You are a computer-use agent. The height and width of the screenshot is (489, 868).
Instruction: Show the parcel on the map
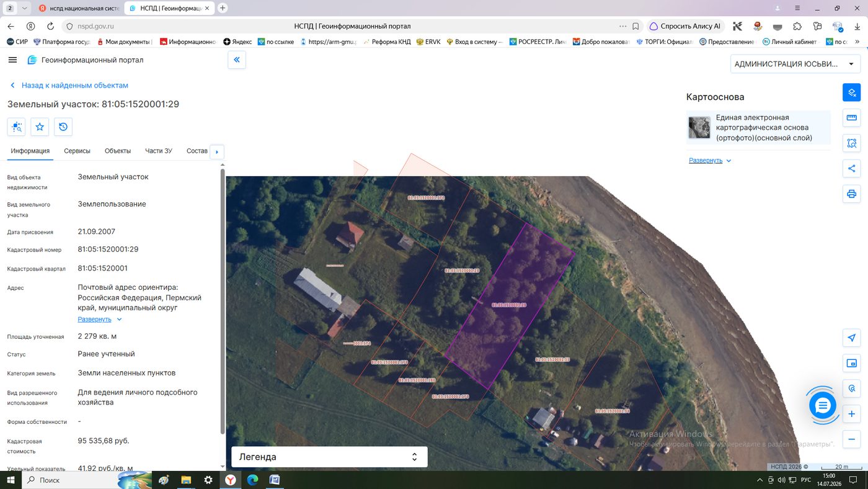pyautogui.click(x=17, y=127)
